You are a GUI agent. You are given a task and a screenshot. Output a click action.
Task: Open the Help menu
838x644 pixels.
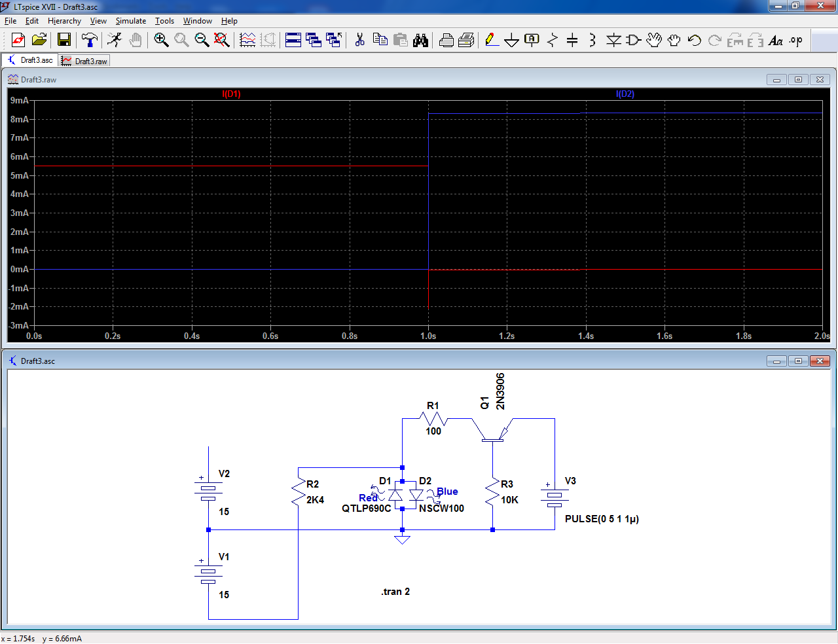click(229, 21)
